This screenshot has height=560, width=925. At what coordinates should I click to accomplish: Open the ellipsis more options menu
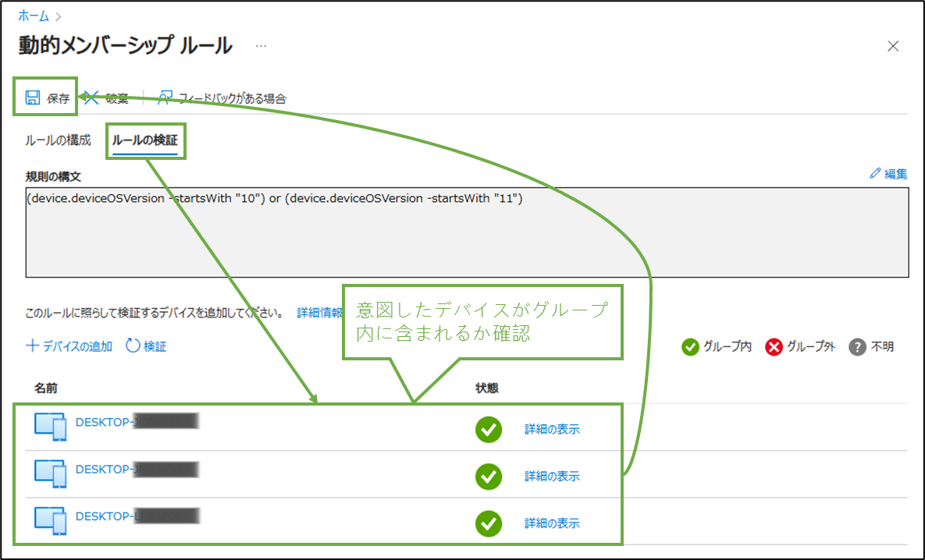261,45
